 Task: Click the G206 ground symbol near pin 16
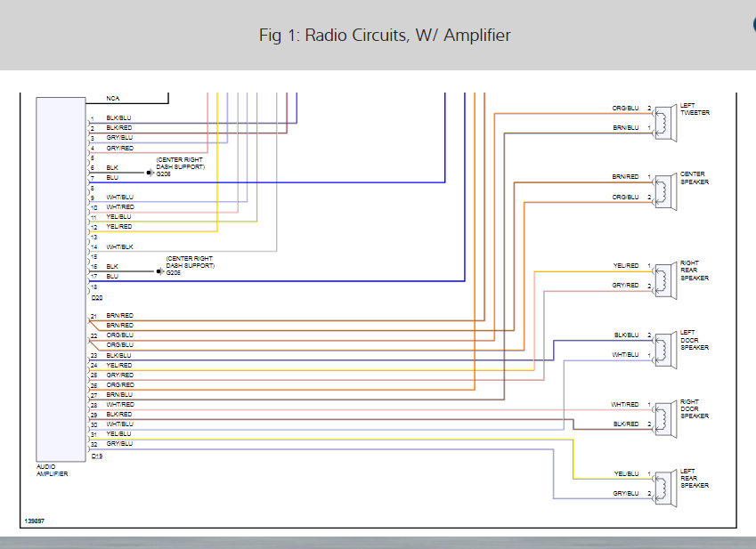click(x=159, y=271)
